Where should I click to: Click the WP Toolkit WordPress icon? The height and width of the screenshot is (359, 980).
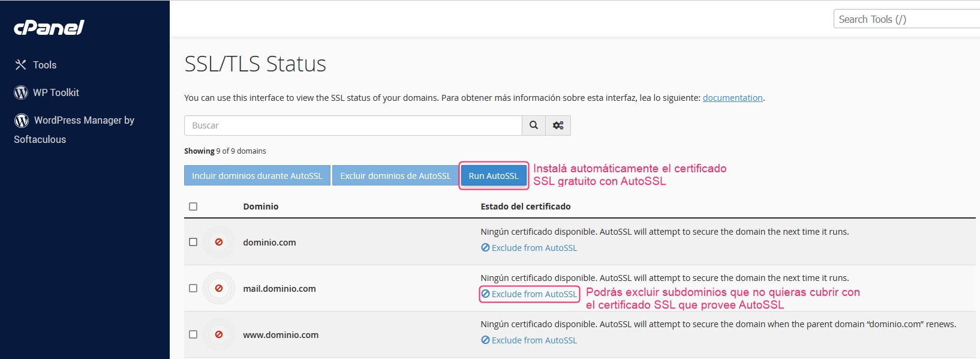pyautogui.click(x=21, y=92)
